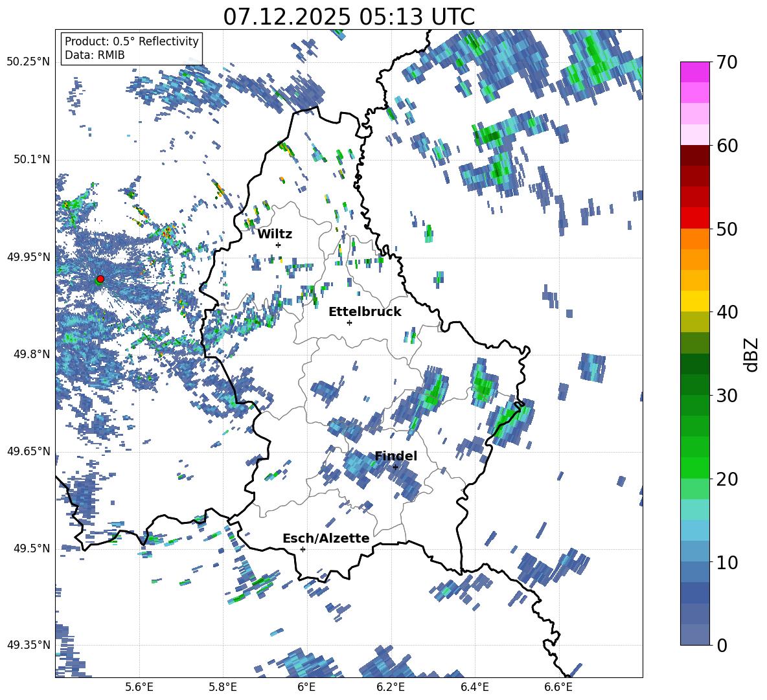Click the Wiltz station cross marker
The image size is (767, 700).
279,245
